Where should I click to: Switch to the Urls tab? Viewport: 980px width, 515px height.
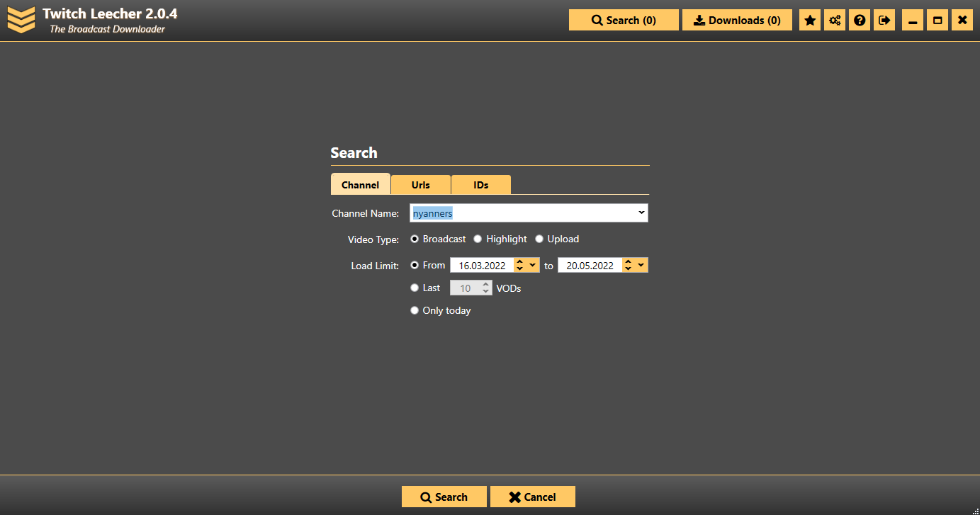tap(421, 185)
